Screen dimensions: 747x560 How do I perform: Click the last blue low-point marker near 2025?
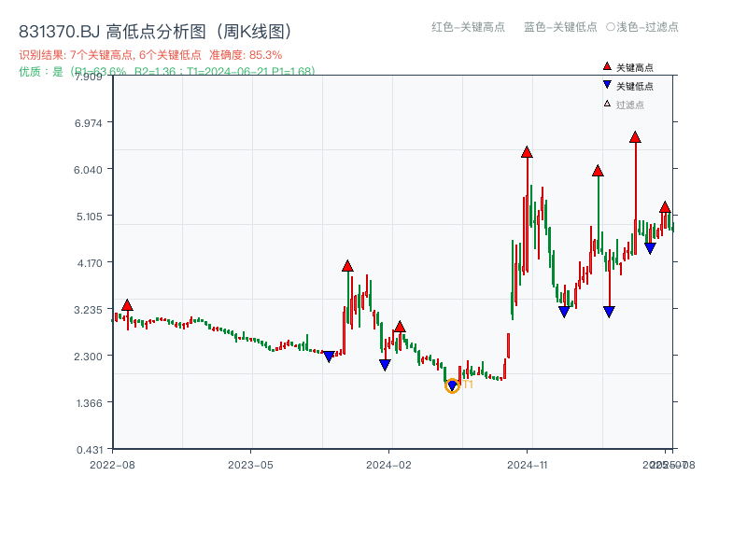[x=650, y=247]
